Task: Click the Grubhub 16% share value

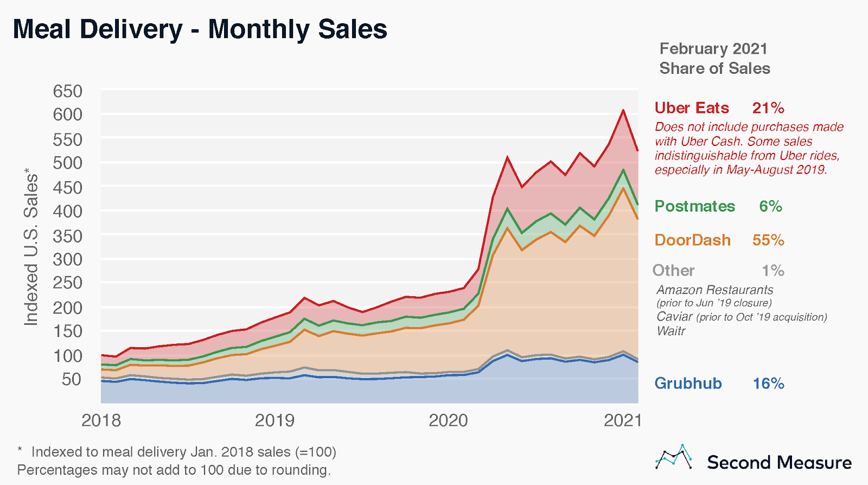Action: coord(768,384)
